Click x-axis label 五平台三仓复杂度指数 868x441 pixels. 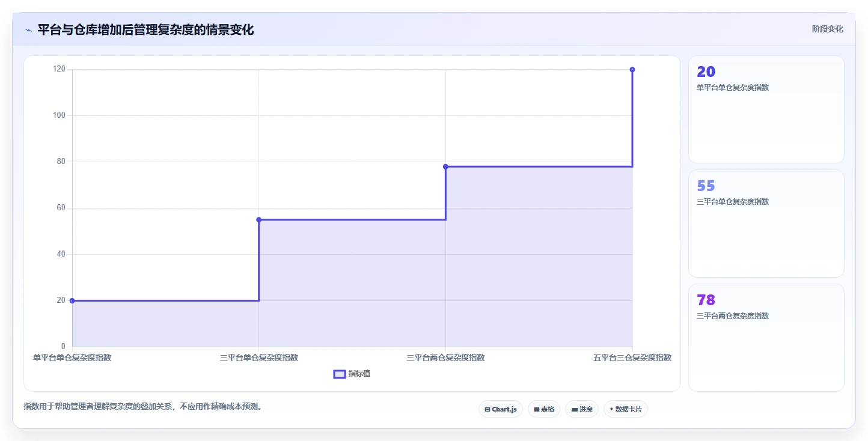(632, 357)
